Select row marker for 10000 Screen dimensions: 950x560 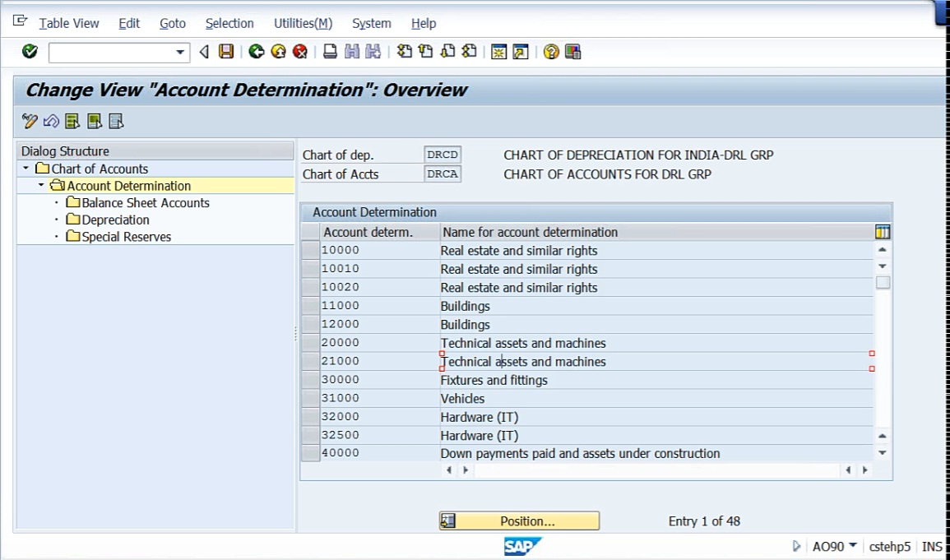click(311, 250)
